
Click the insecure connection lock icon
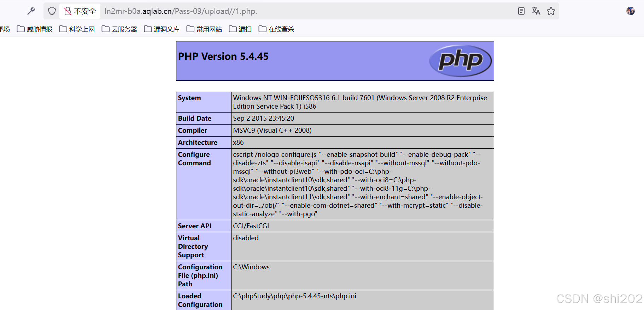pyautogui.click(x=68, y=11)
